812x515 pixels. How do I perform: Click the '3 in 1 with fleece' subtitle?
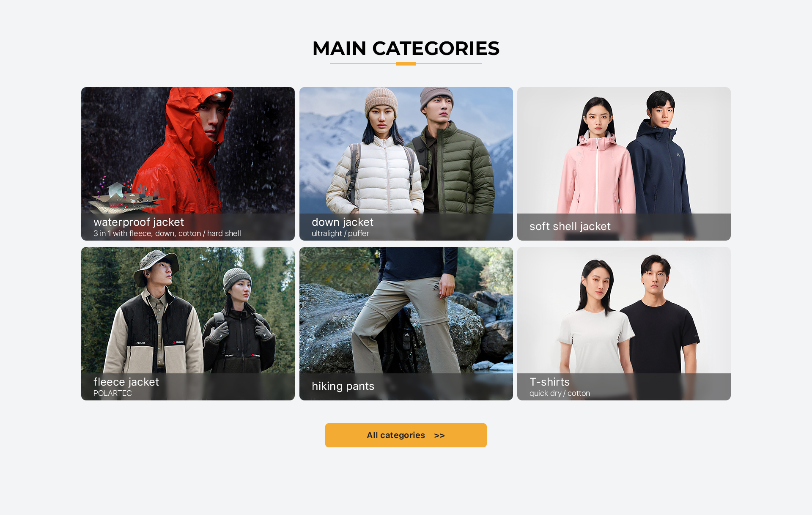pos(167,233)
